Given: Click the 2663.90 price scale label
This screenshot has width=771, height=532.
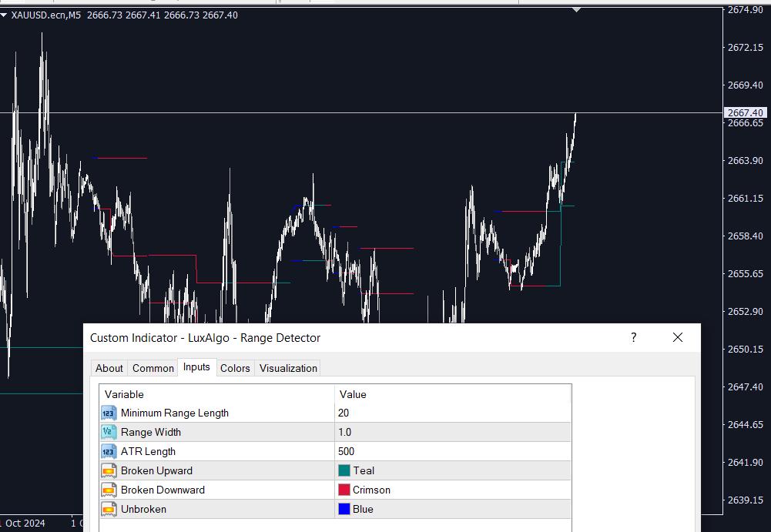Looking at the screenshot, I should tap(746, 161).
